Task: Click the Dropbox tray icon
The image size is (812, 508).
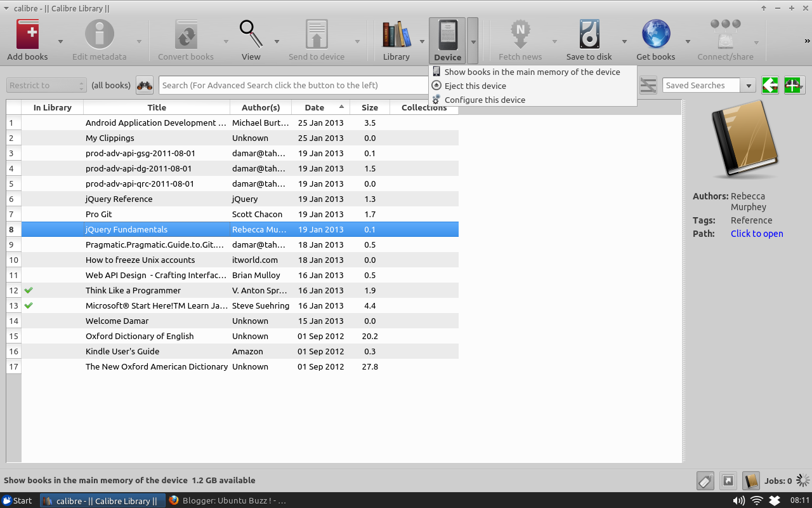Action: click(x=774, y=500)
